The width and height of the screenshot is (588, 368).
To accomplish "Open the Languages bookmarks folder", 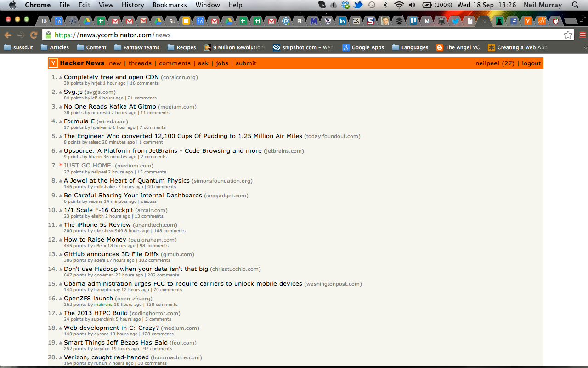I will (x=410, y=47).
